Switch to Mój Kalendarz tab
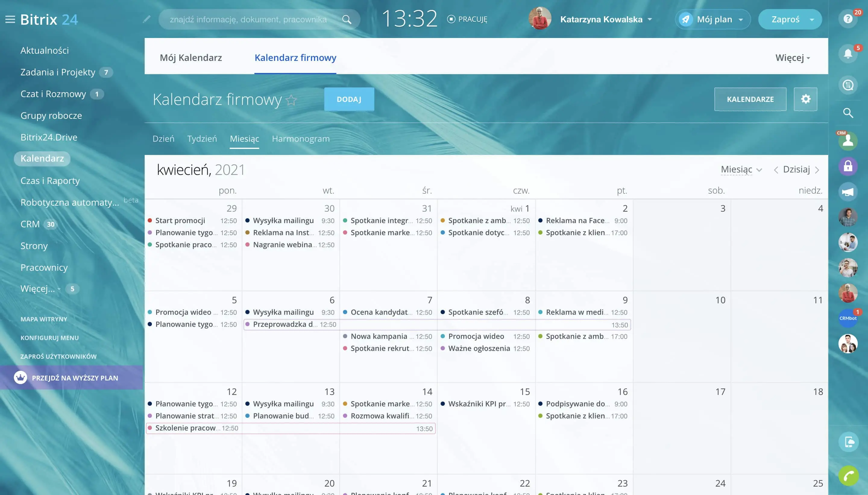 (x=191, y=58)
